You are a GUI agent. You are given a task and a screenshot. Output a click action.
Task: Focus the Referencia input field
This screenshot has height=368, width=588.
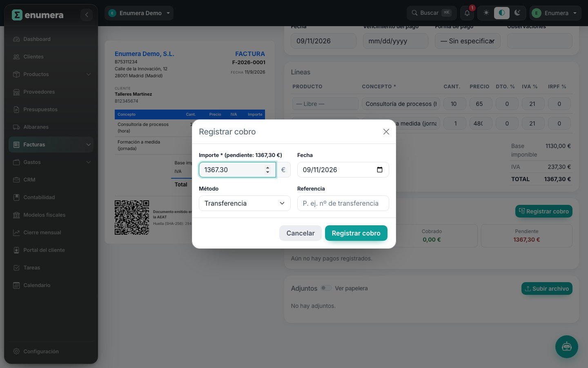coord(343,203)
